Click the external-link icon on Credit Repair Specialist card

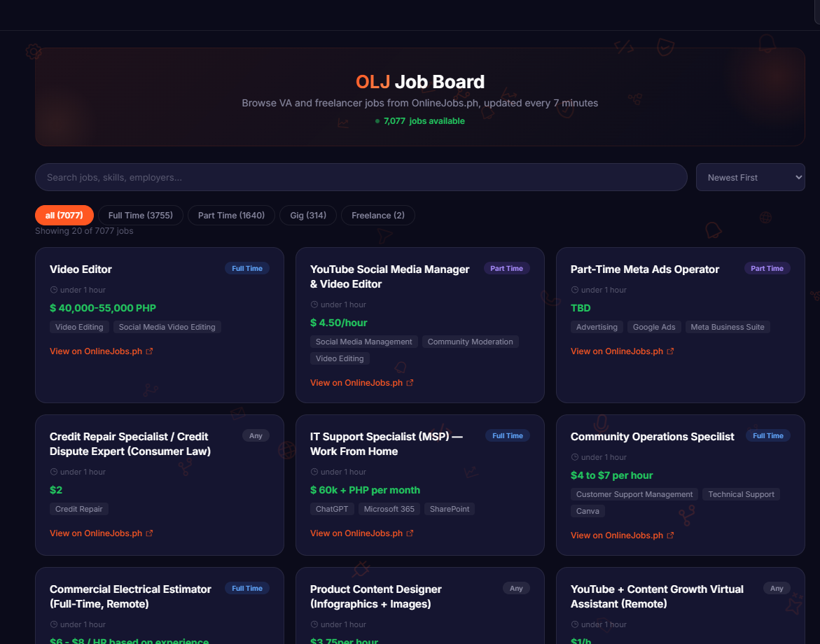(150, 533)
